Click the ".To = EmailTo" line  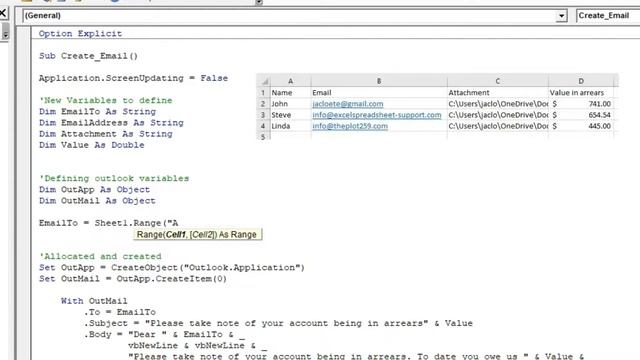[120, 312]
